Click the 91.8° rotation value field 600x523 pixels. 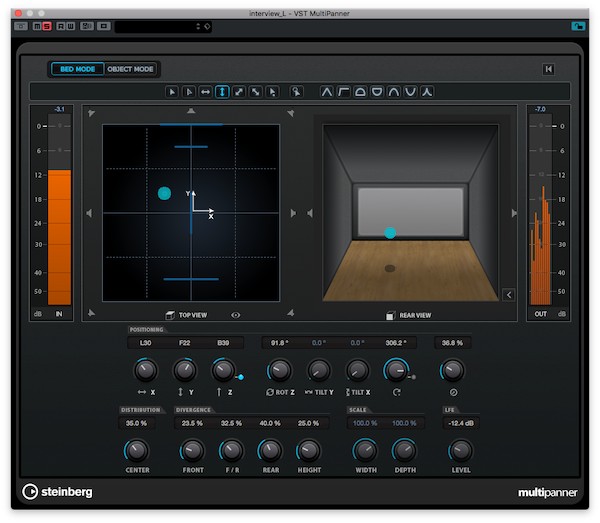coord(280,343)
